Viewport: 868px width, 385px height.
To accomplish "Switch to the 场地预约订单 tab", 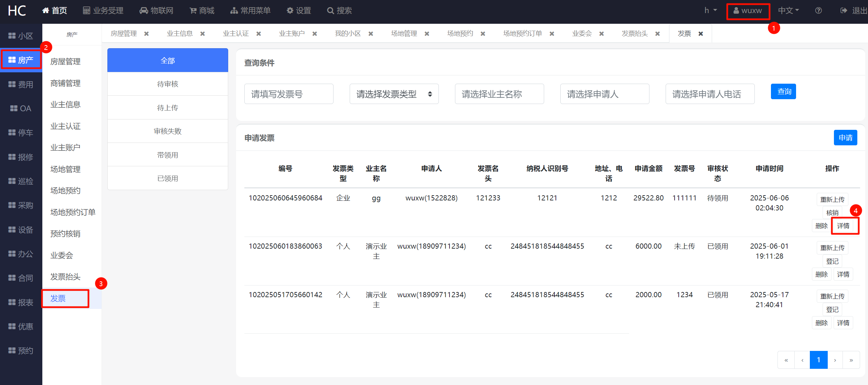I will [x=522, y=34].
